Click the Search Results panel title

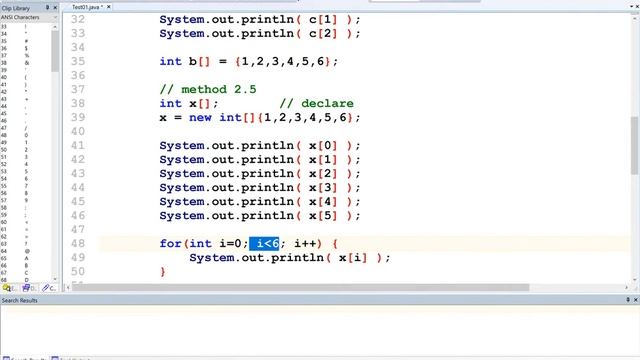(19, 300)
